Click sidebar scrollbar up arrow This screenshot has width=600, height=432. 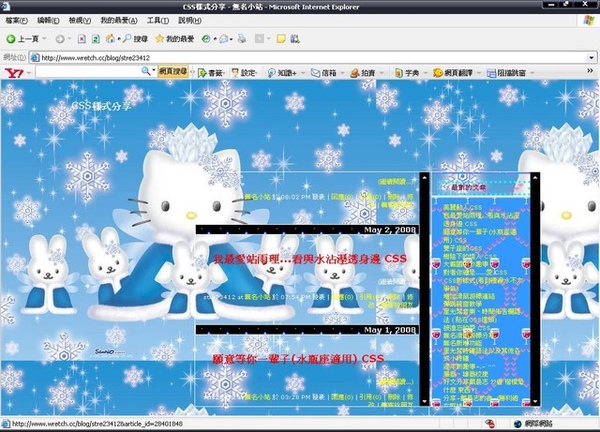(535, 177)
